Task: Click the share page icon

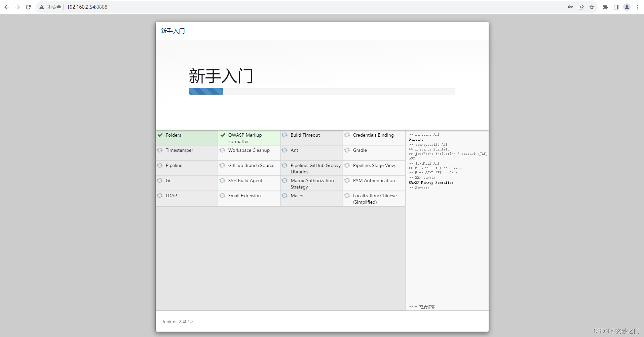Action: click(x=581, y=7)
